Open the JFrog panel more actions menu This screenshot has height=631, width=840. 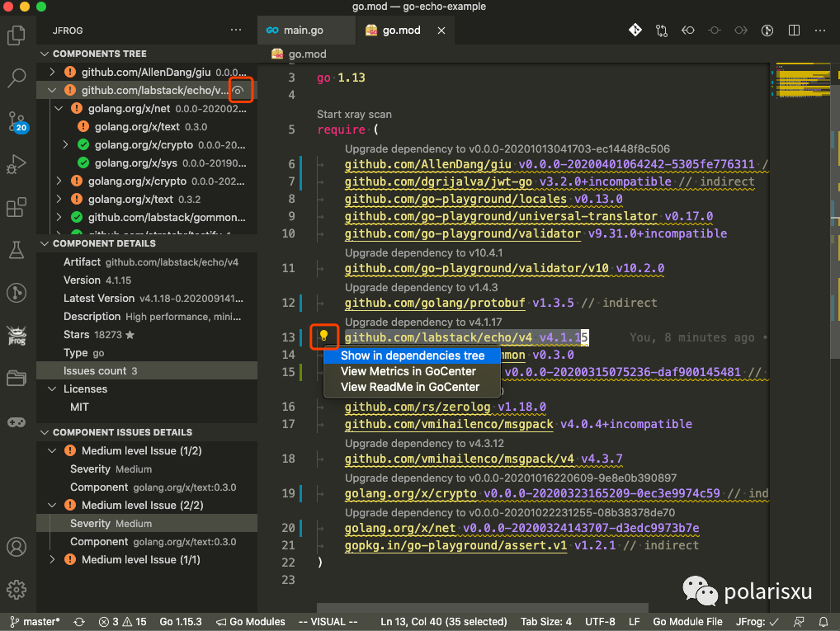[236, 30]
